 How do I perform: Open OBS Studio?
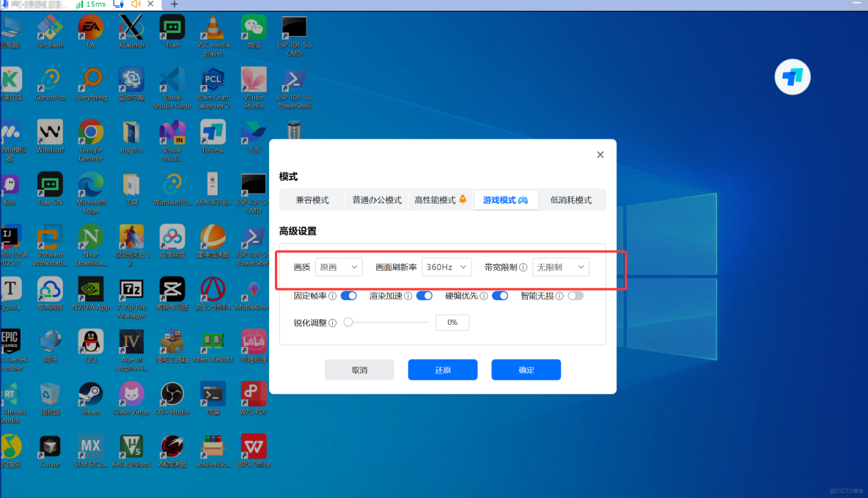(172, 393)
